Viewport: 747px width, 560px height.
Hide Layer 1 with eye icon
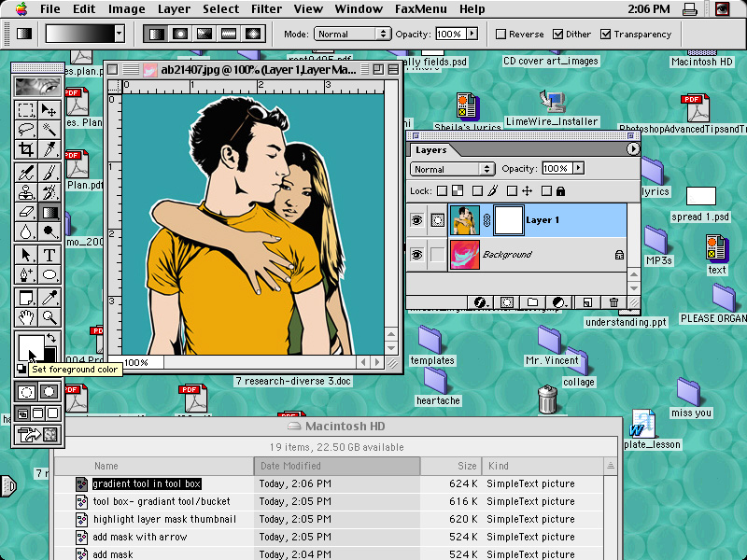click(416, 220)
